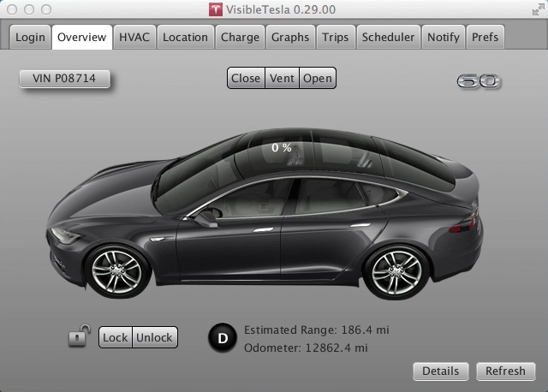Open the Login tab
This screenshot has width=548, height=392.
tap(31, 37)
